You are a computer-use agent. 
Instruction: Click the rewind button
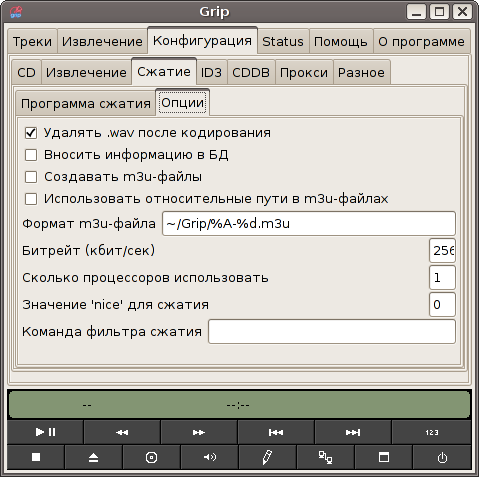(122, 432)
